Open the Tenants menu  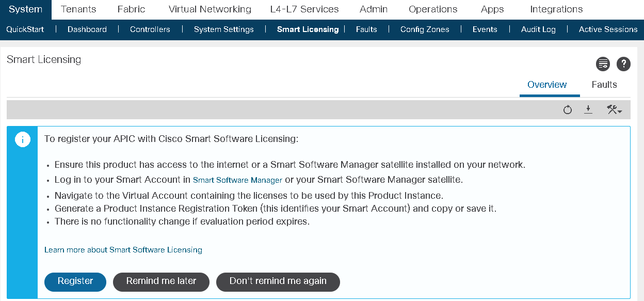pyautogui.click(x=78, y=9)
